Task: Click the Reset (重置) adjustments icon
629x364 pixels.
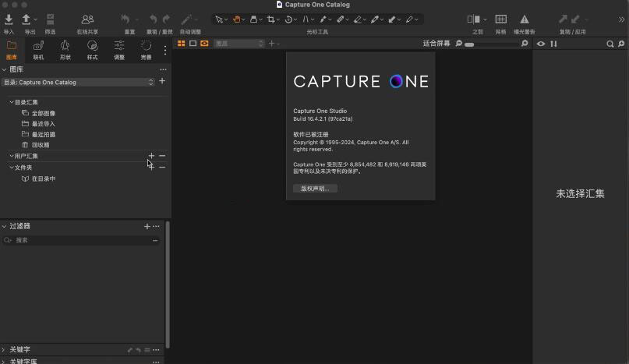Action: [x=125, y=19]
